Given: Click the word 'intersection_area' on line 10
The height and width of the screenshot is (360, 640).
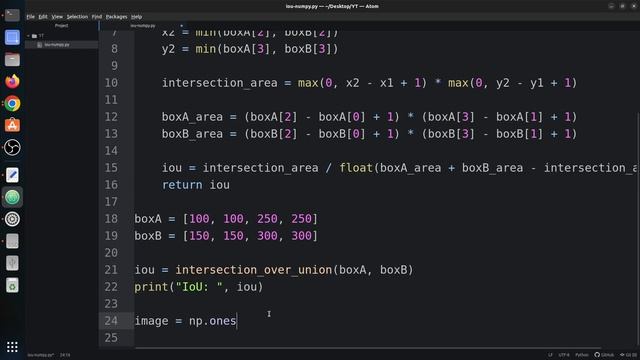Looking at the screenshot, I should (220, 83).
